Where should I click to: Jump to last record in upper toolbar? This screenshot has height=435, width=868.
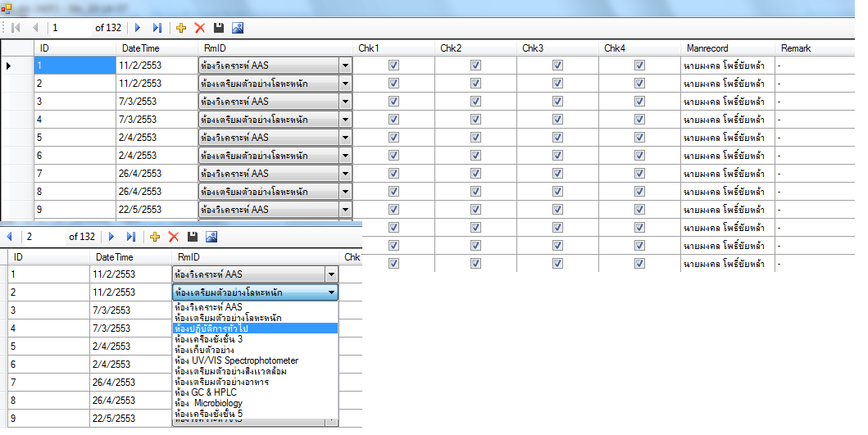157,28
